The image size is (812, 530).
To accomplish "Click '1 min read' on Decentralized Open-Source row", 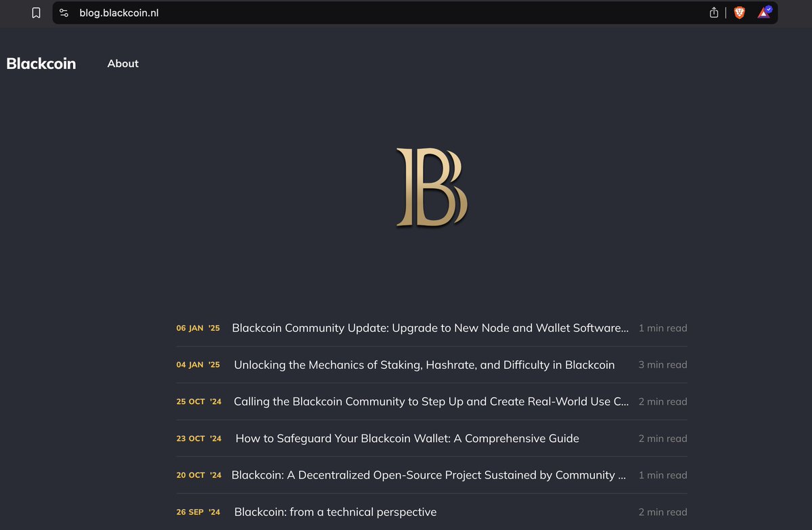I will tap(663, 475).
